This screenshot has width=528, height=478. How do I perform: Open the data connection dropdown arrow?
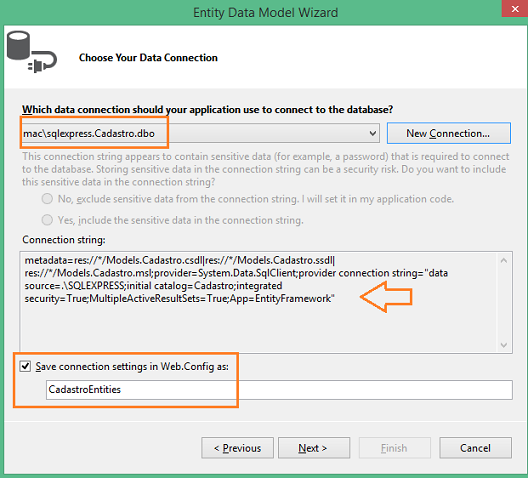[x=372, y=133]
